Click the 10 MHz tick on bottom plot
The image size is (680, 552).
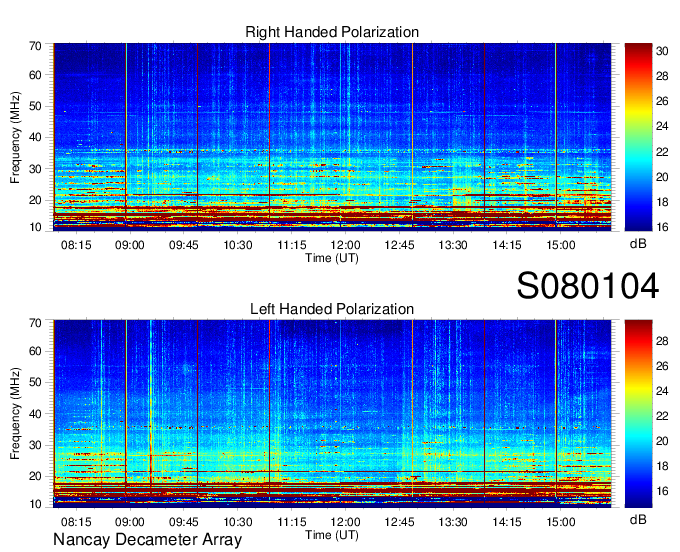pos(35,504)
